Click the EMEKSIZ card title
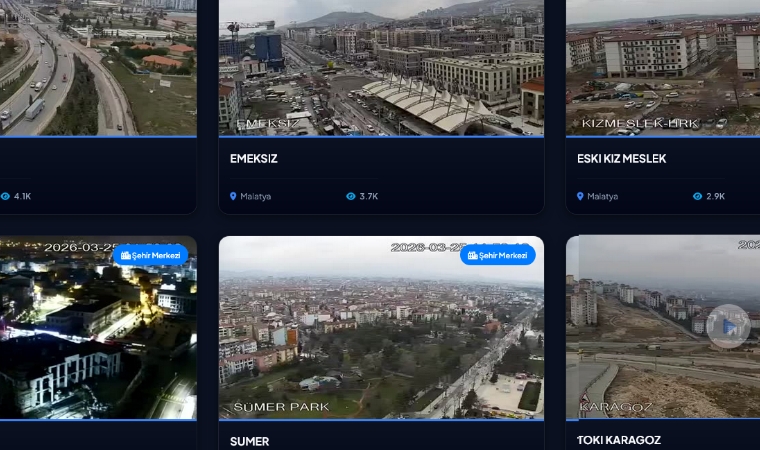760x450 pixels. click(253, 159)
